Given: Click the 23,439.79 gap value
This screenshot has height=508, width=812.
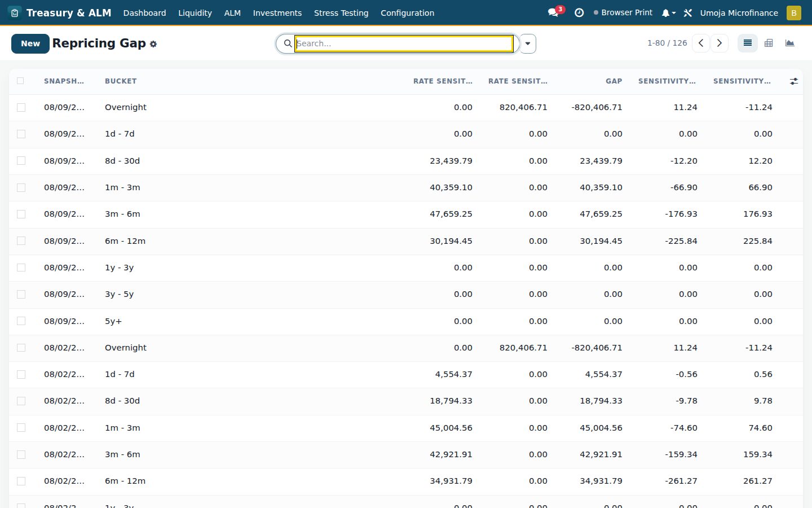Looking at the screenshot, I should pos(601,161).
